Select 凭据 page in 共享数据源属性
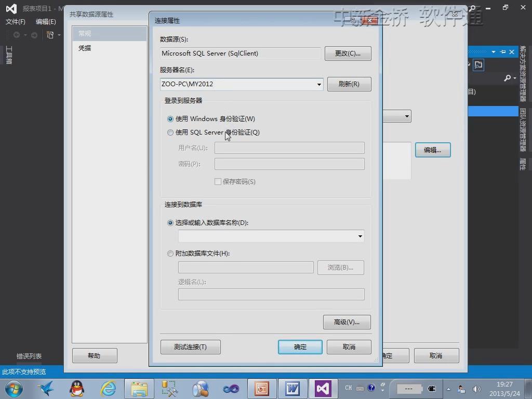 point(109,48)
